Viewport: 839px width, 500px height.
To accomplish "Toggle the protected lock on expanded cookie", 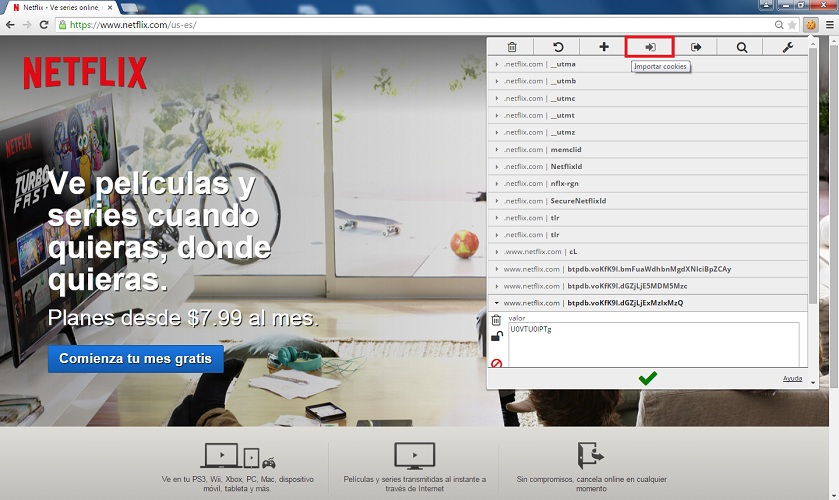I will point(497,337).
